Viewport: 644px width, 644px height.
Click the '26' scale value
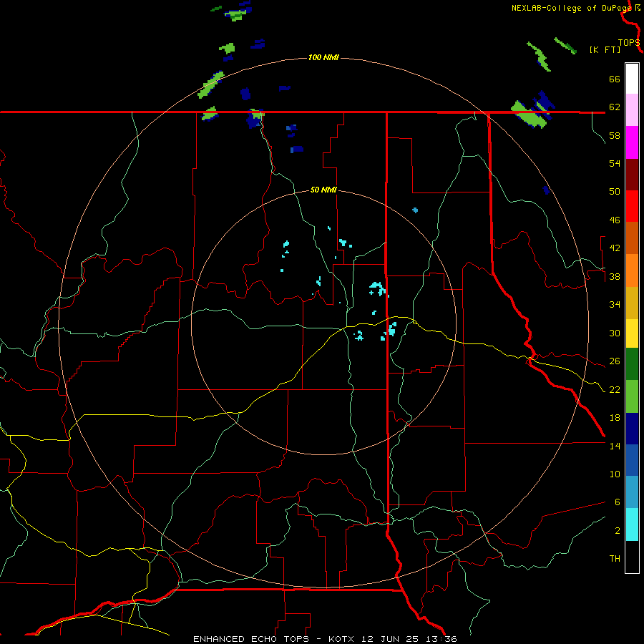pyautogui.click(x=615, y=361)
